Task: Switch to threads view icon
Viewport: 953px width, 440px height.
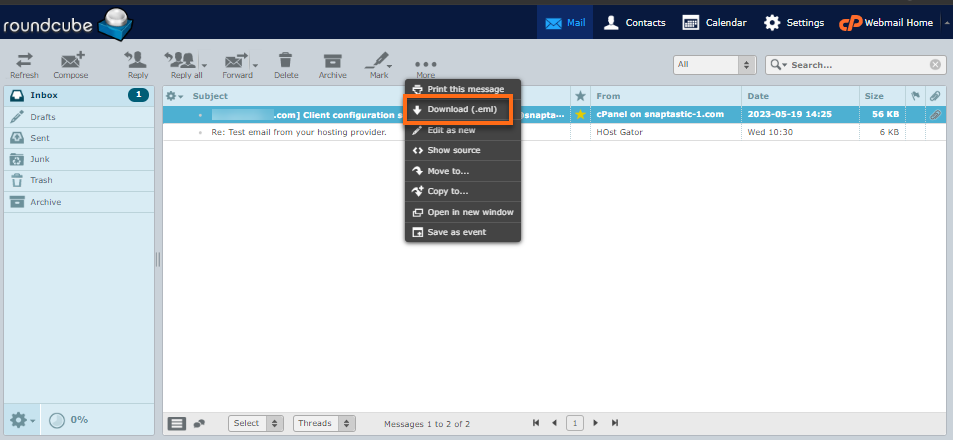Action: (x=199, y=424)
